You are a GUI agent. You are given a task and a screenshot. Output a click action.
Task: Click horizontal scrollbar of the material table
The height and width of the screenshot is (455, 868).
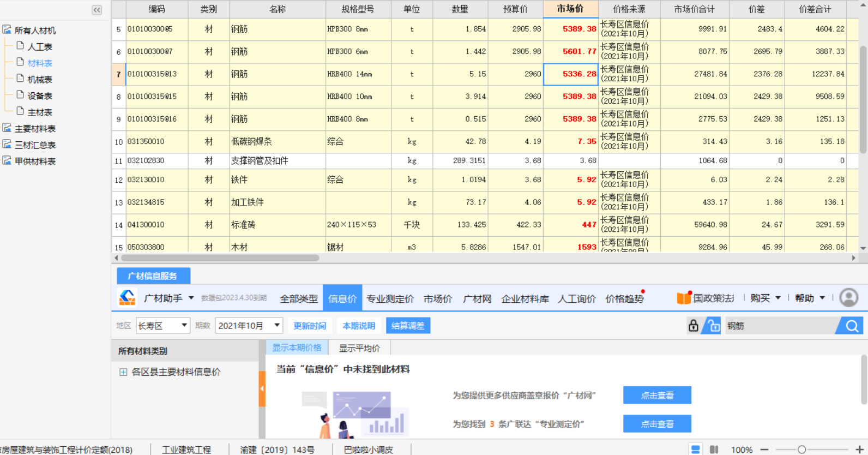(220, 258)
